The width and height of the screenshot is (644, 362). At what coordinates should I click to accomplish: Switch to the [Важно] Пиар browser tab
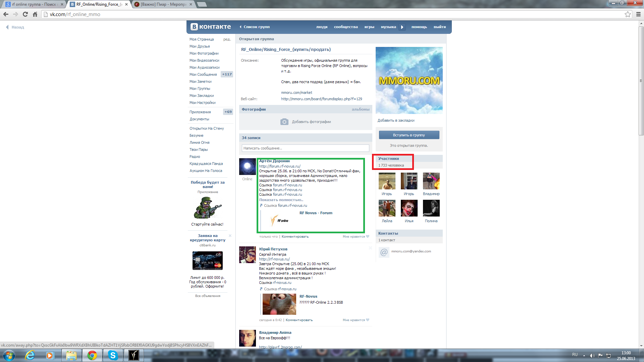163,4
